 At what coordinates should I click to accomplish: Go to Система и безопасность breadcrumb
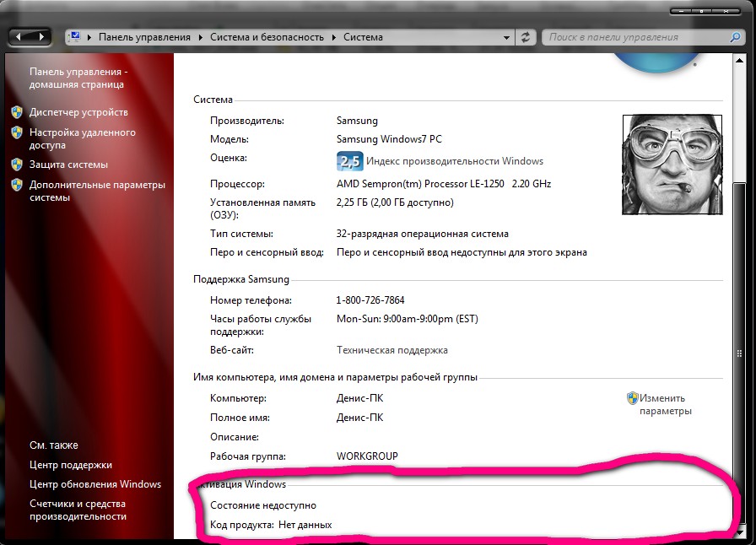pyautogui.click(x=267, y=37)
